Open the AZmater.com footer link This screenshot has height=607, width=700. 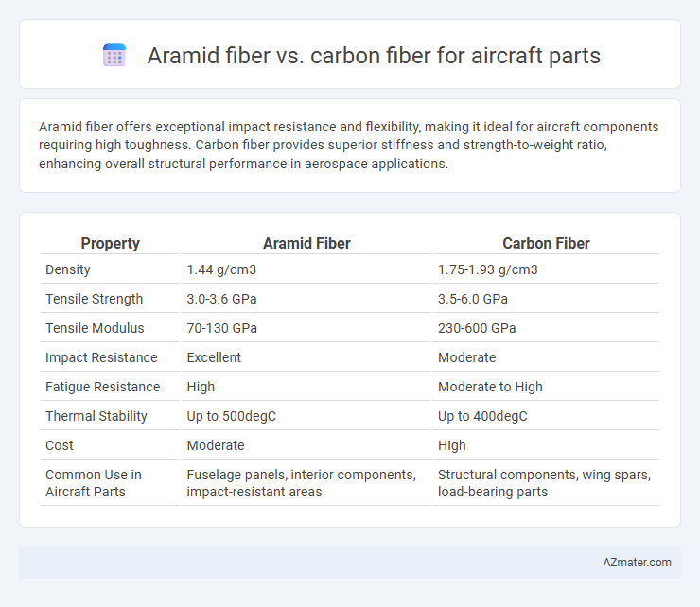(x=637, y=563)
